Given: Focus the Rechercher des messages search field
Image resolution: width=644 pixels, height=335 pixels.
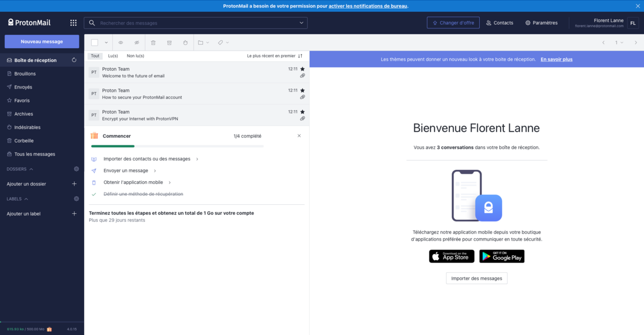Looking at the screenshot, I should (x=195, y=23).
